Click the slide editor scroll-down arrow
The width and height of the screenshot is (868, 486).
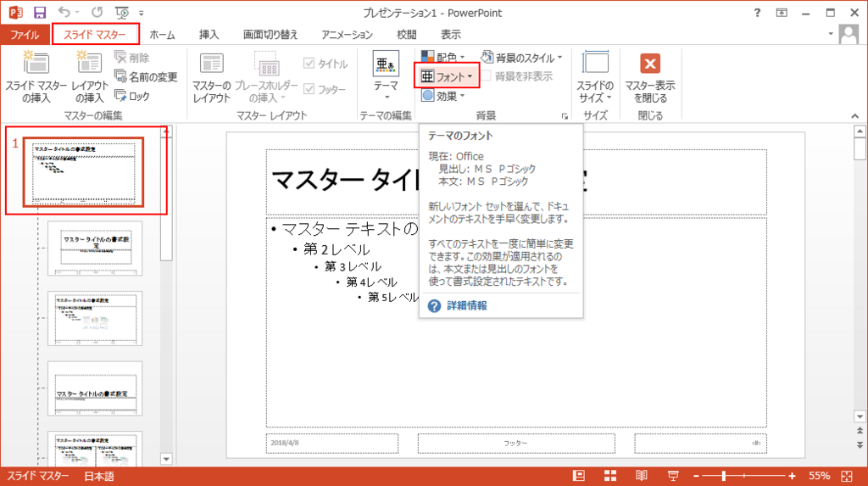(860, 416)
